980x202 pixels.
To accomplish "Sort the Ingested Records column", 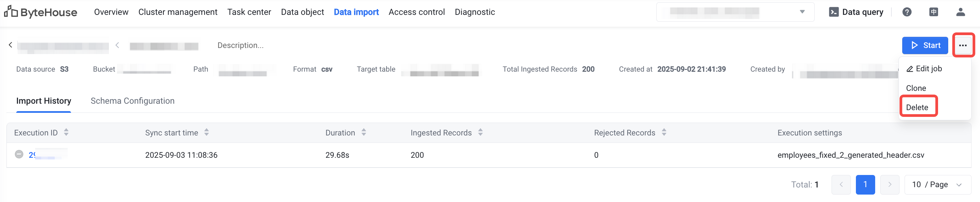I will pyautogui.click(x=481, y=132).
